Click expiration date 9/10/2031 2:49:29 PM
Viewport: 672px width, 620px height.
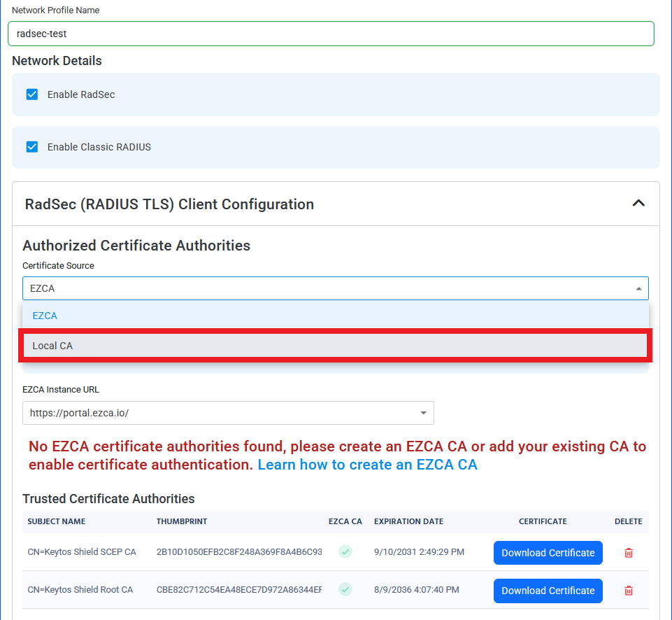(419, 552)
